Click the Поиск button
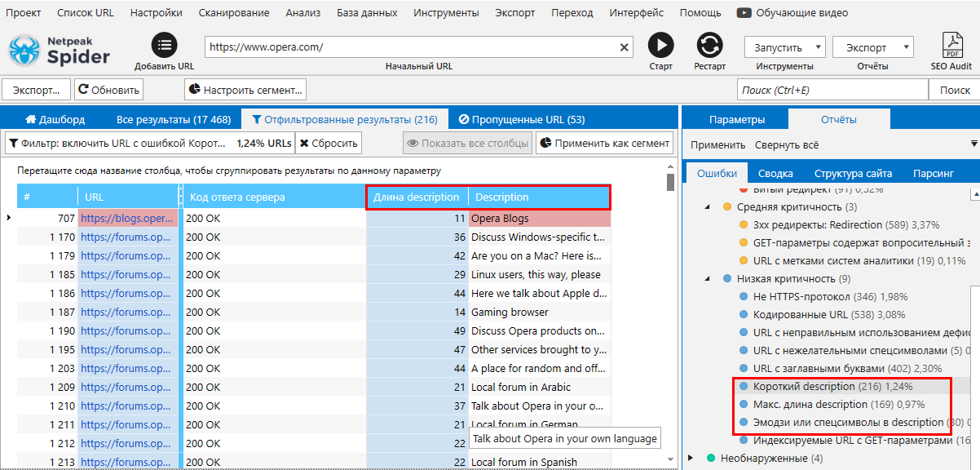 pos(955,90)
